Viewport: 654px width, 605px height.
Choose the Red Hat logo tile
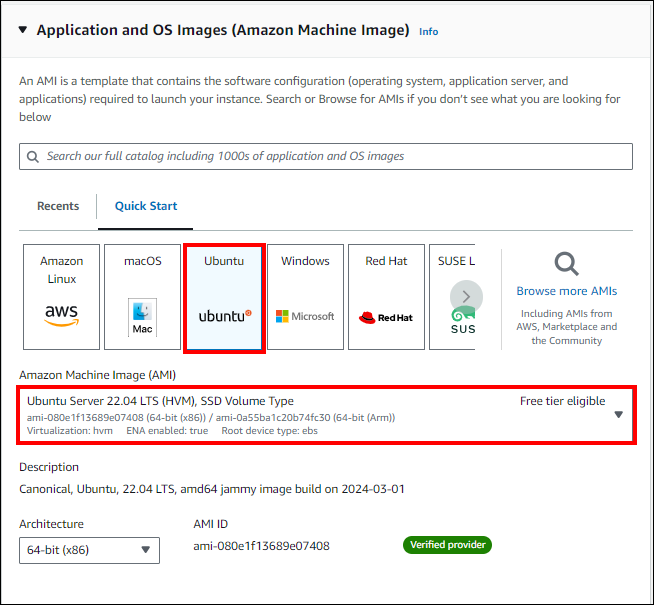(386, 297)
